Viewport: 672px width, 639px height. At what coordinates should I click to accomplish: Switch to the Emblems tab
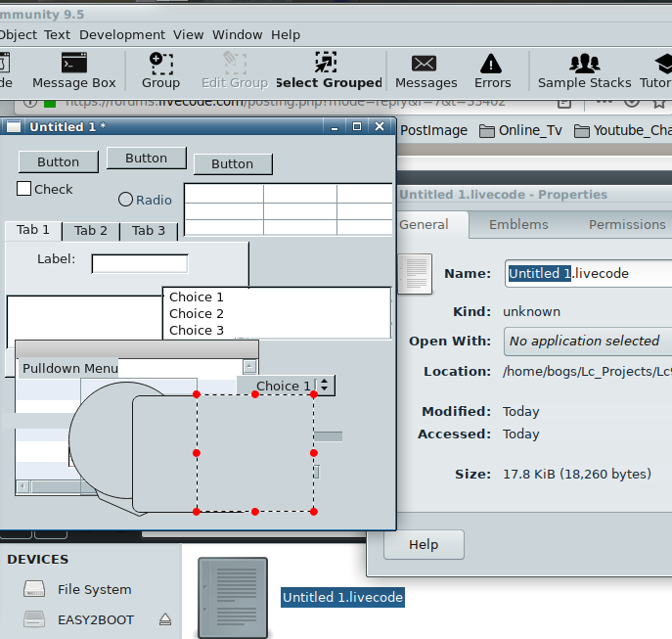pos(518,224)
